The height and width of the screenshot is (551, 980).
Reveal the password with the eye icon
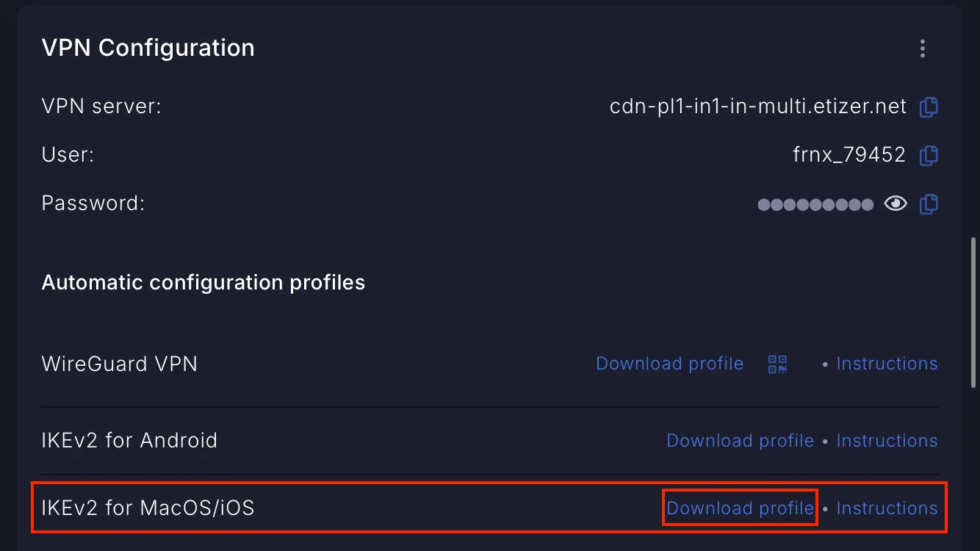(896, 204)
